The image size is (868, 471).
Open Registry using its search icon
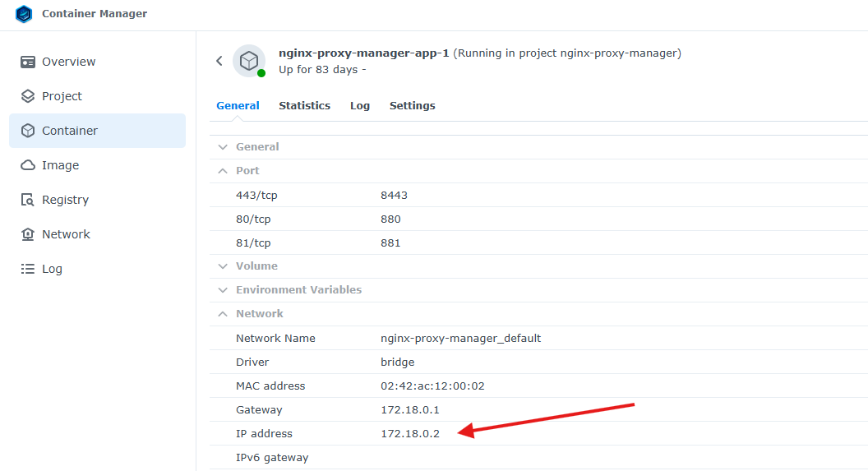click(x=28, y=200)
